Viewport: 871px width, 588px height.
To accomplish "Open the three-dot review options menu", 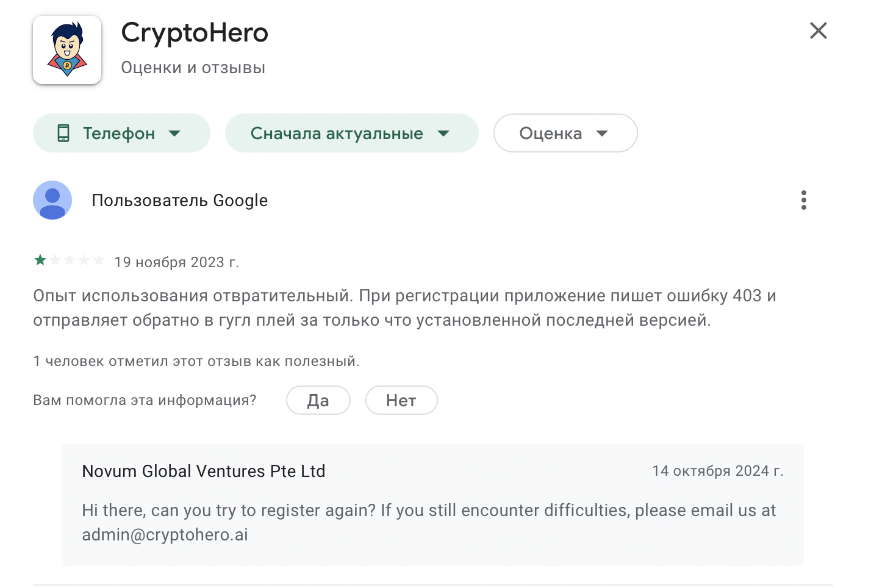I will pyautogui.click(x=803, y=200).
